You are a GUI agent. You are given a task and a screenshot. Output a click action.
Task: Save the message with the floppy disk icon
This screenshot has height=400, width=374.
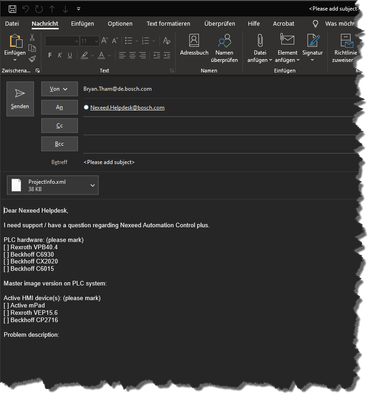(12, 9)
